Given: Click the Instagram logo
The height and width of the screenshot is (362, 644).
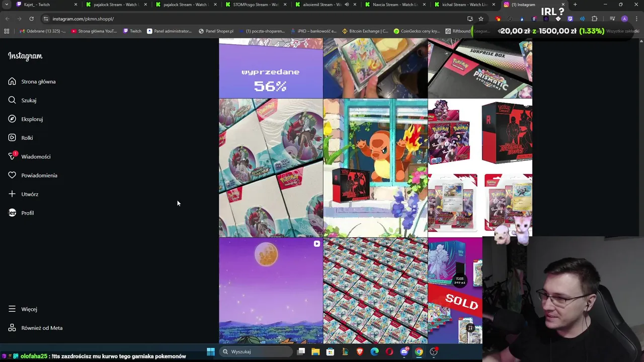Looking at the screenshot, I should pyautogui.click(x=25, y=56).
